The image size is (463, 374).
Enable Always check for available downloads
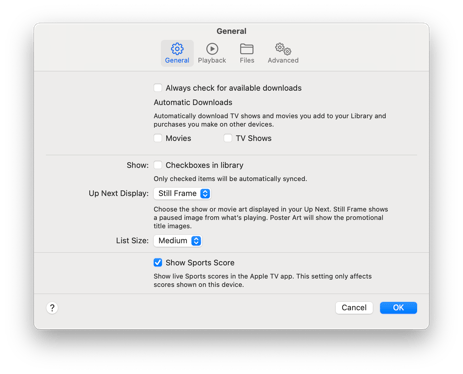click(158, 88)
